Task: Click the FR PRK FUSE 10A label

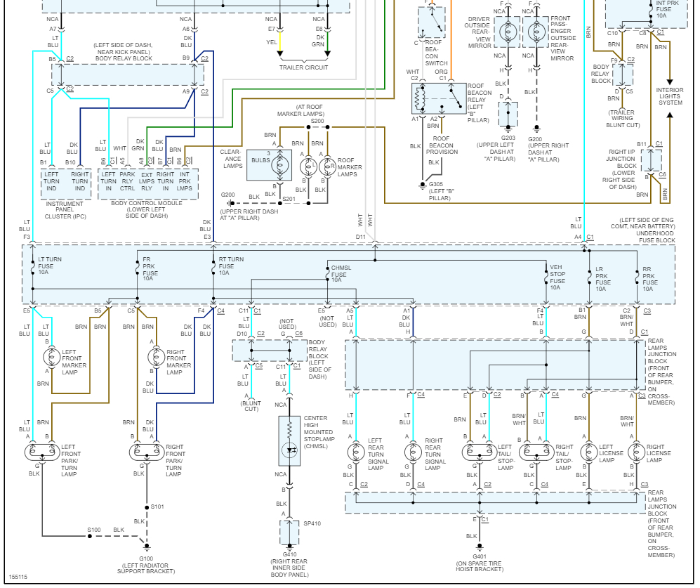Action: click(150, 269)
